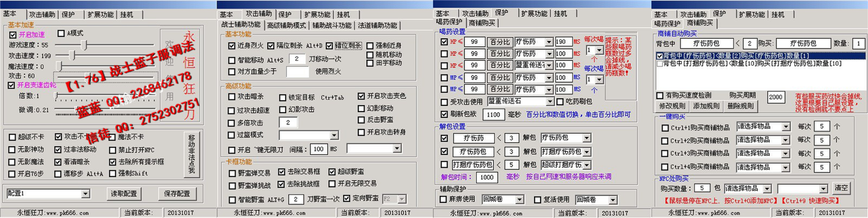Check the 有购买速度检测 option

pyautogui.click(x=660, y=95)
